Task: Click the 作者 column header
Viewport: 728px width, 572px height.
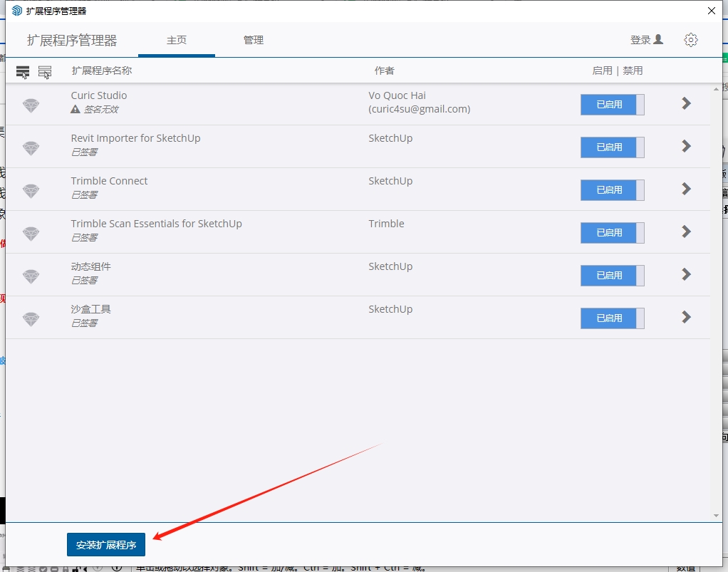Action: [x=385, y=71]
